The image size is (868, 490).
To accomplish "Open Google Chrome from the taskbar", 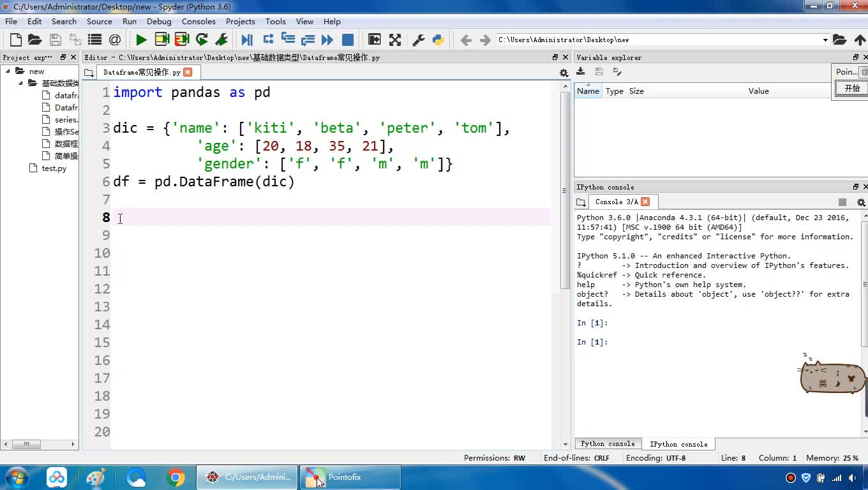I will (176, 477).
